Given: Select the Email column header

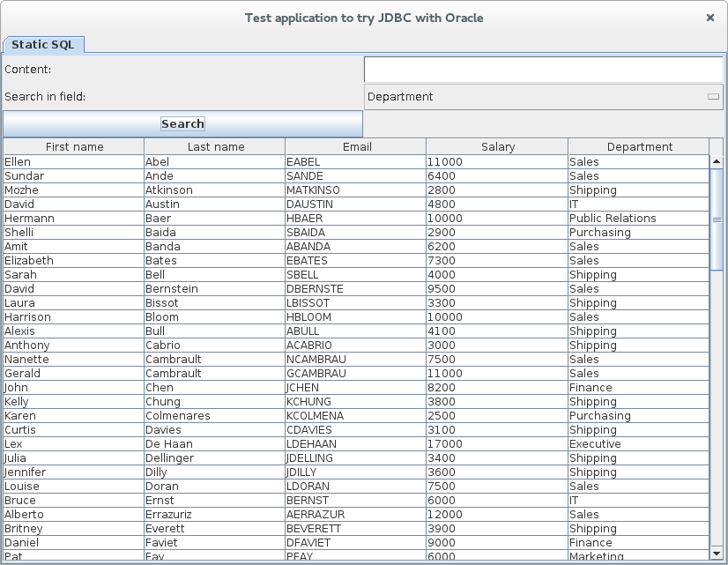Looking at the screenshot, I should click(356, 147).
